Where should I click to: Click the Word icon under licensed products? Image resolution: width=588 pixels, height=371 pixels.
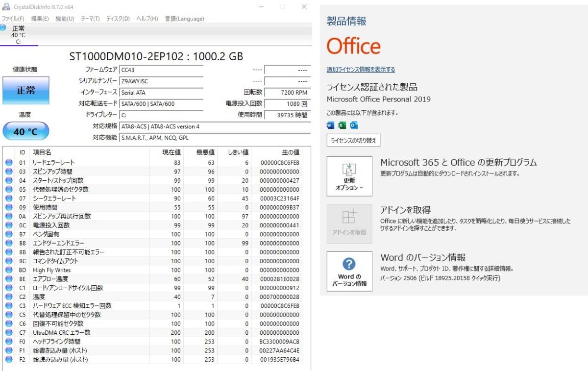click(330, 125)
